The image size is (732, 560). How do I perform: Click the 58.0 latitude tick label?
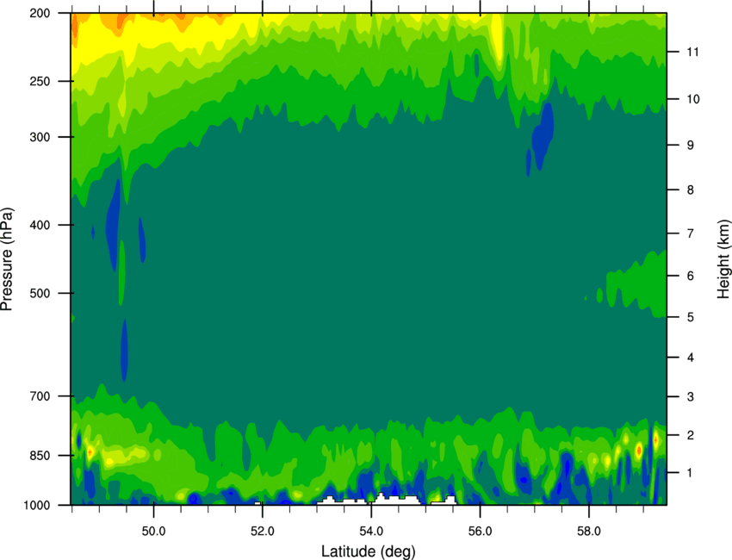pyautogui.click(x=589, y=532)
